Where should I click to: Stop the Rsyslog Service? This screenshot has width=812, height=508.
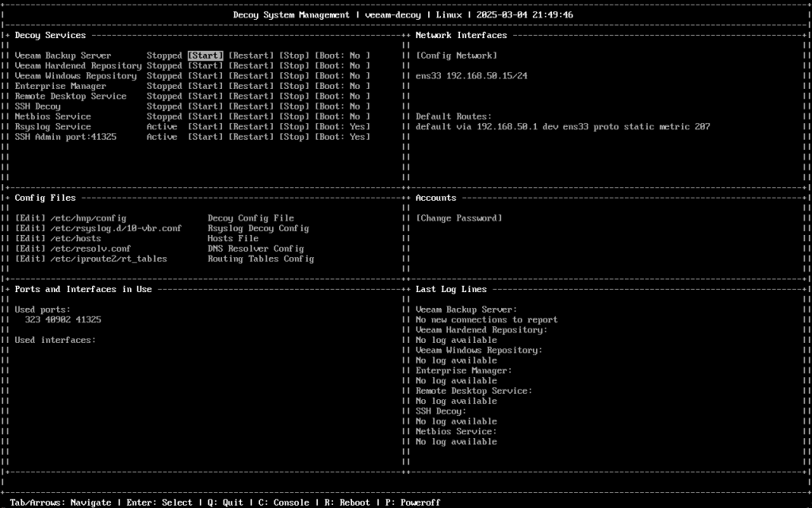click(x=294, y=127)
